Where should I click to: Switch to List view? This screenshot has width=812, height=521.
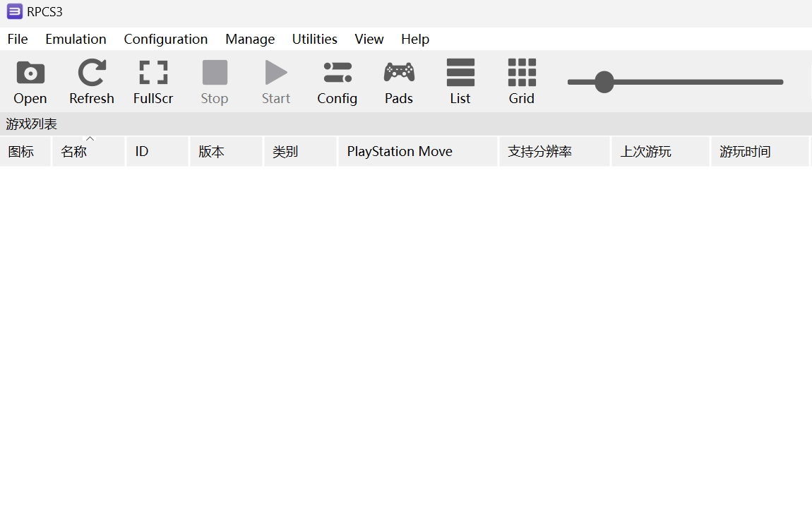click(x=460, y=81)
